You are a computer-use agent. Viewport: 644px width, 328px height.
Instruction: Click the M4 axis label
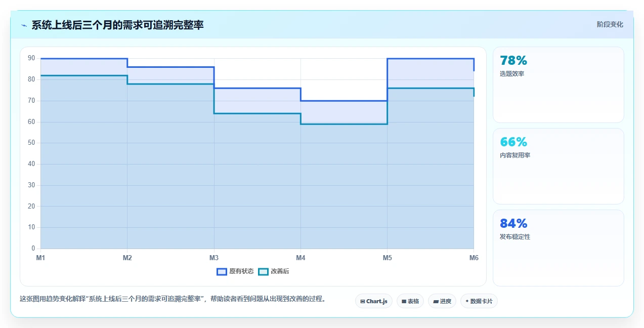[x=300, y=258]
